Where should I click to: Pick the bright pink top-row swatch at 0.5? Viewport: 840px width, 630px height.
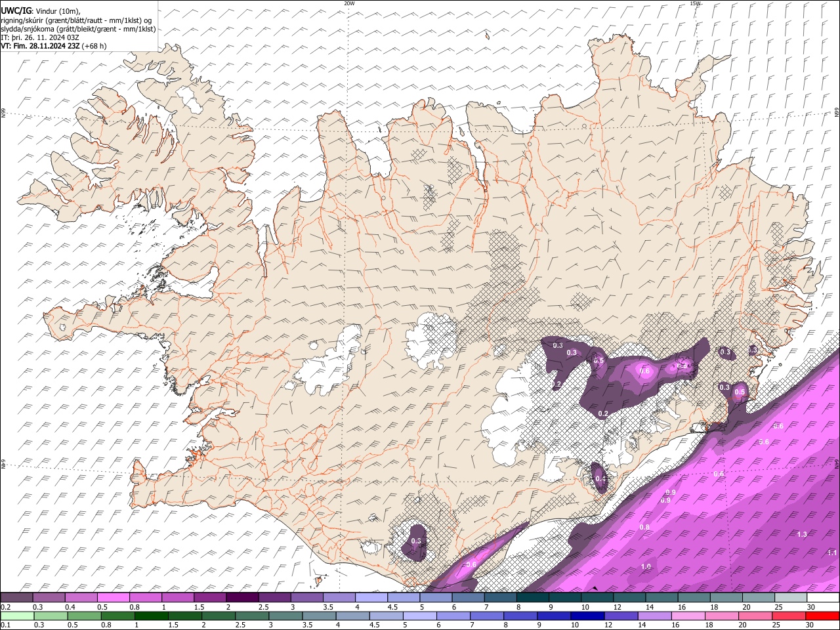114,598
